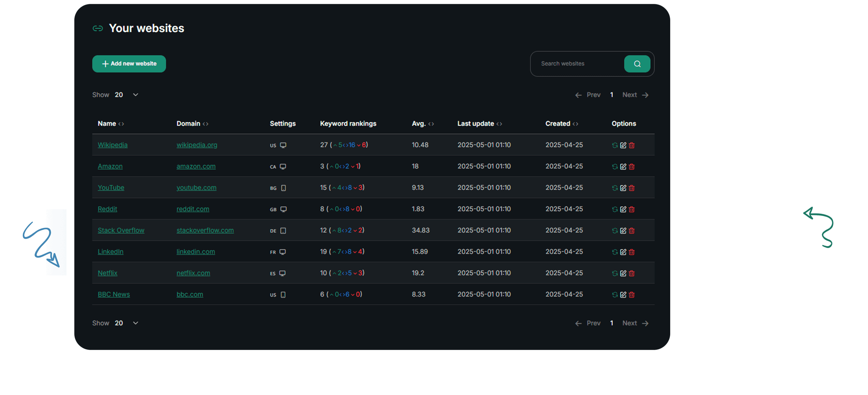The height and width of the screenshot is (395, 868).
Task: Open the LinkedIn name link
Action: 110,252
